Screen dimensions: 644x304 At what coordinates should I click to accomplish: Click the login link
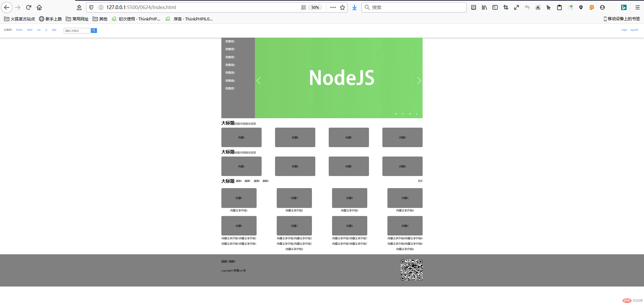[624, 30]
